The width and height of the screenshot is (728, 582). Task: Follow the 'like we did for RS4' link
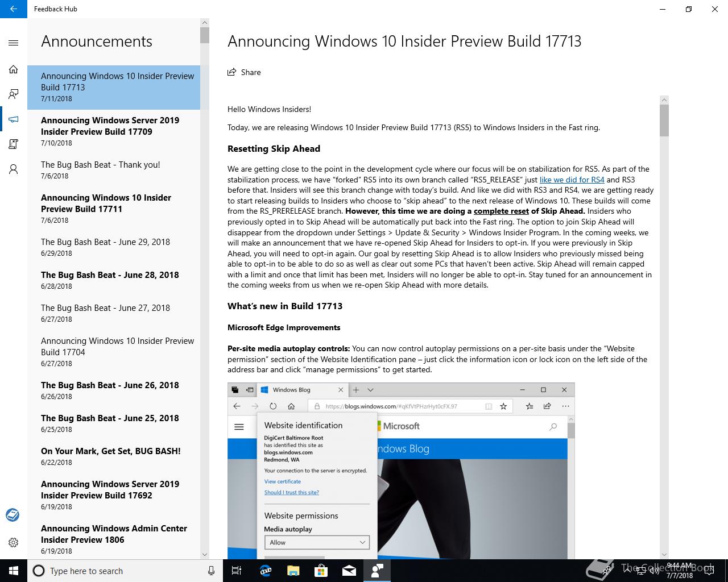point(572,180)
